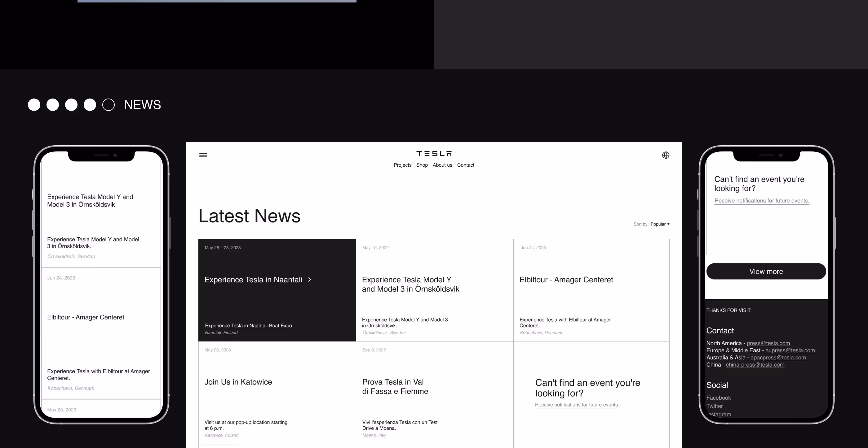Click the Katowice, Poland location text
Image resolution: width=868 pixels, height=448 pixels.
pos(222,435)
